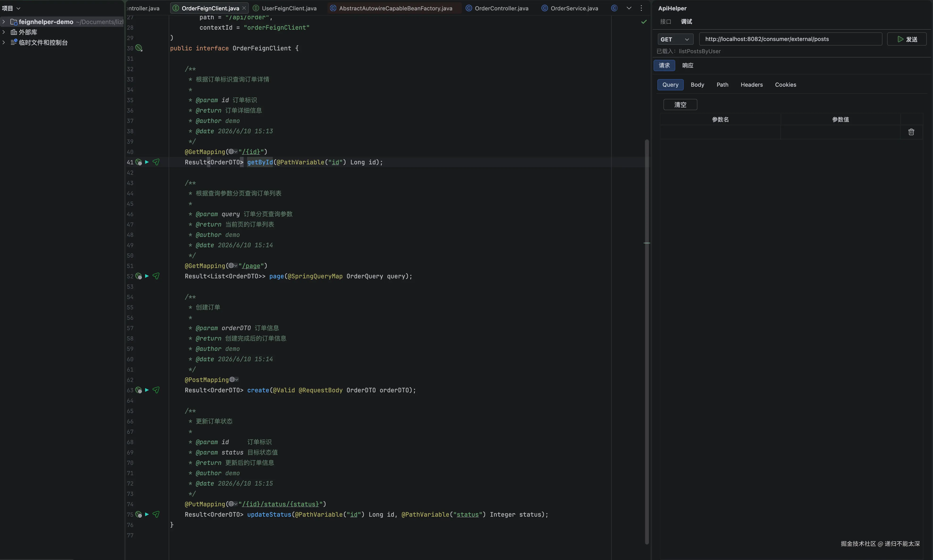Click the OrderFeignClient interface name on line 30

coord(262,48)
